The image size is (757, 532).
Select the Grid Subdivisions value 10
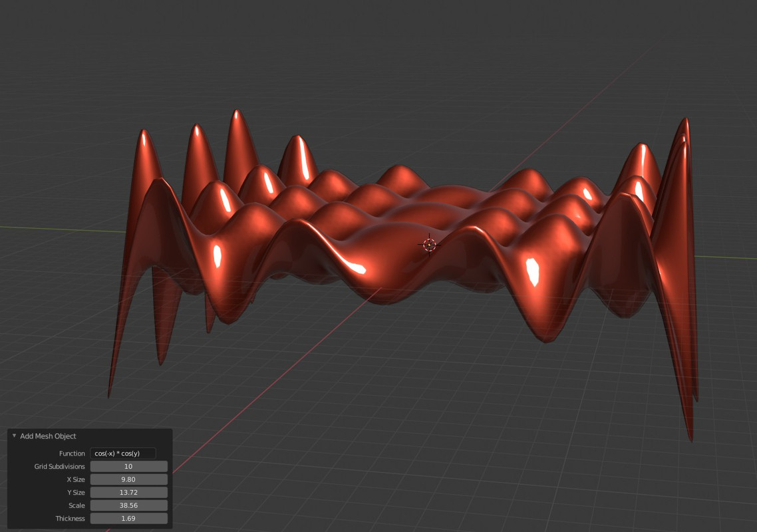tap(128, 466)
